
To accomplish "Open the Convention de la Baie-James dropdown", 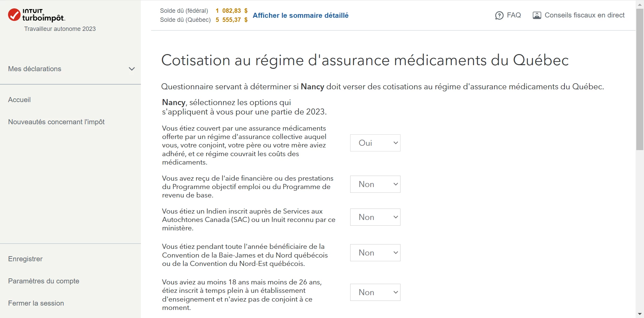I will point(375,253).
